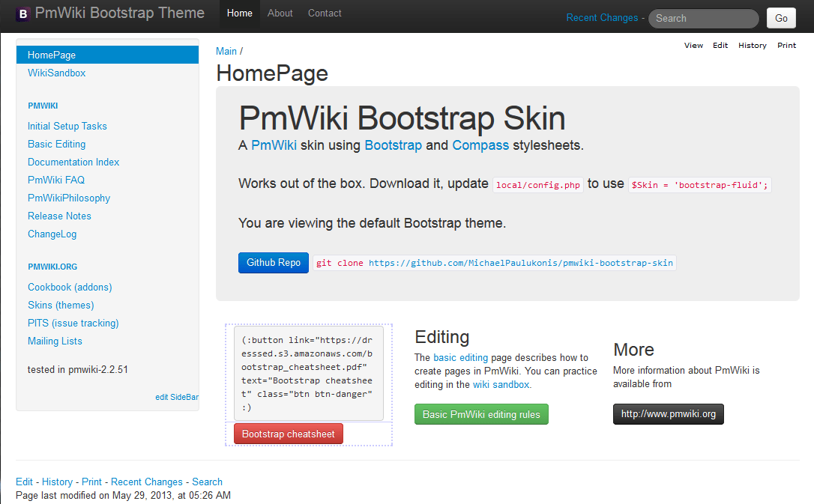Click the More section heading
The image size is (814, 504).
(x=633, y=350)
